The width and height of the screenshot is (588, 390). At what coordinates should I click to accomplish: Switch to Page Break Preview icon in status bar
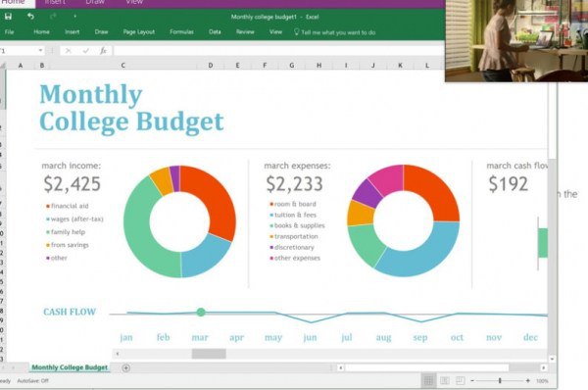461,381
